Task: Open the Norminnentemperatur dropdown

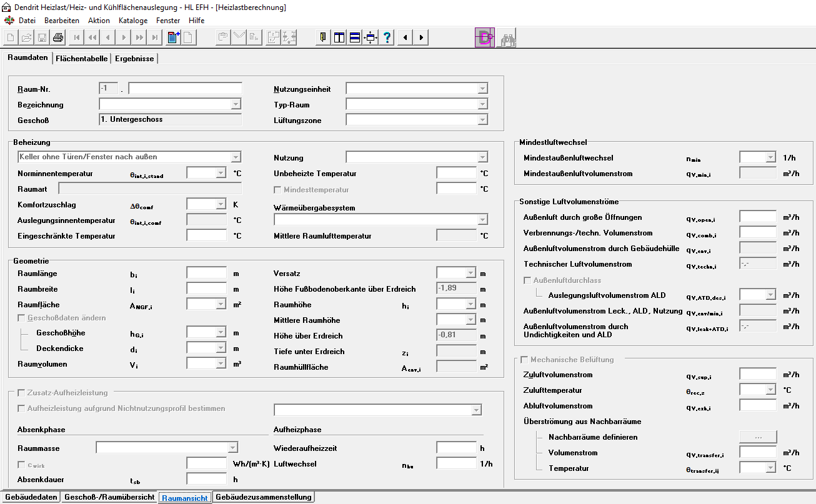Action: tap(221, 173)
